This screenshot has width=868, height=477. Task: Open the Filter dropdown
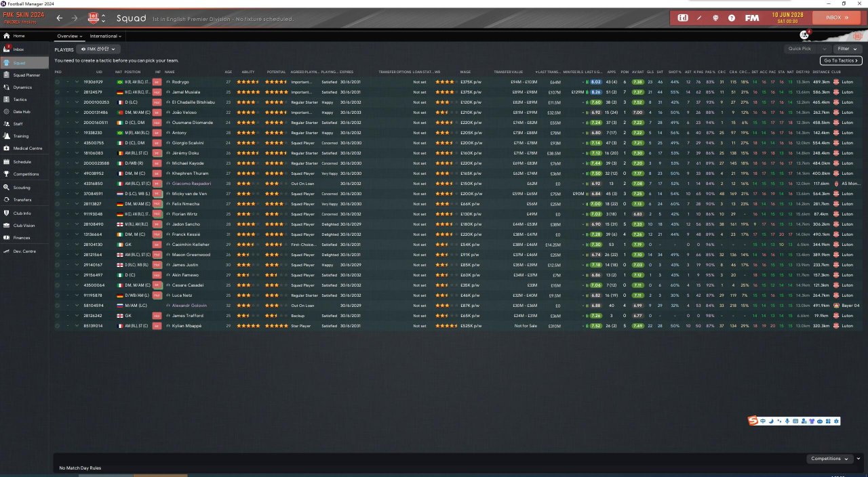(848, 49)
